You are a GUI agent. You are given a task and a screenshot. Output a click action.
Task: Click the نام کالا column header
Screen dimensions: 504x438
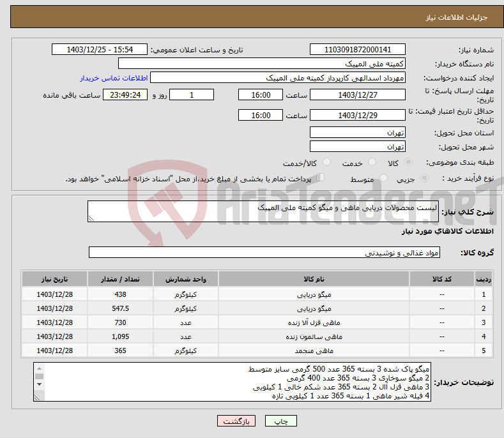coord(314,279)
